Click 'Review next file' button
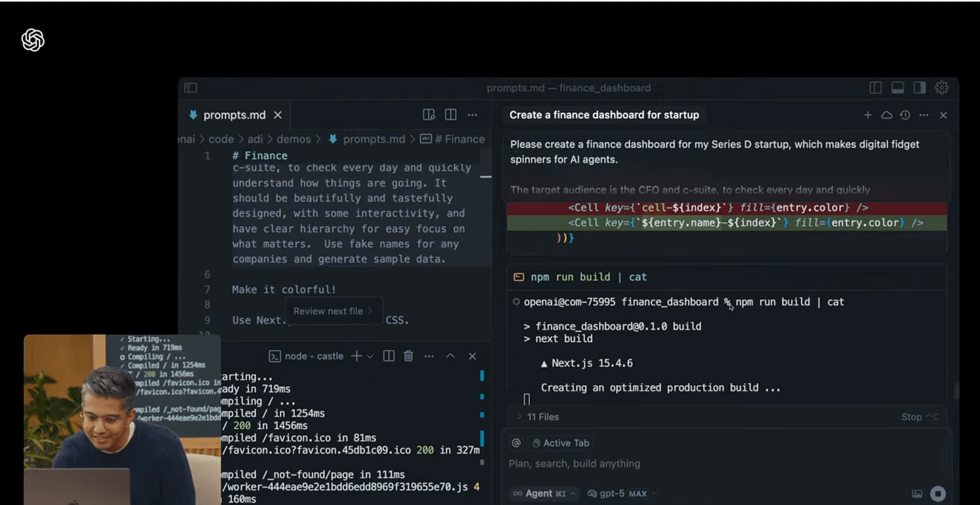Viewport: 980px width, 505px height. point(333,311)
